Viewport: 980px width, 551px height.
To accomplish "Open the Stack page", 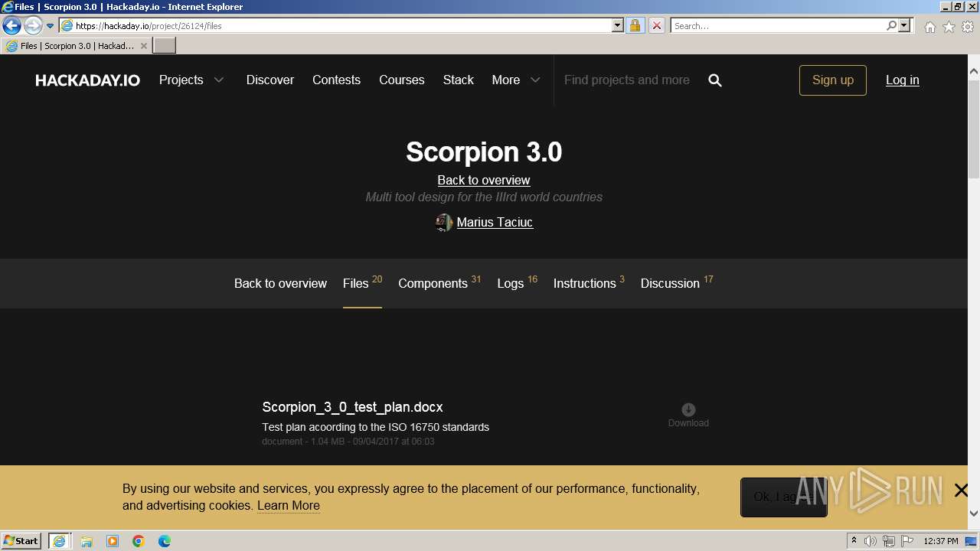I will tap(458, 80).
